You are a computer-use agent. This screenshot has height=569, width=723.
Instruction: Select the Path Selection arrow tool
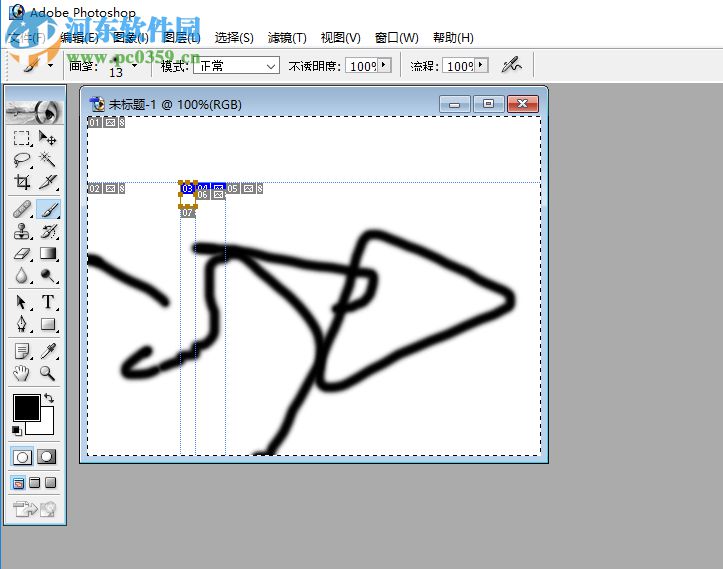click(22, 302)
